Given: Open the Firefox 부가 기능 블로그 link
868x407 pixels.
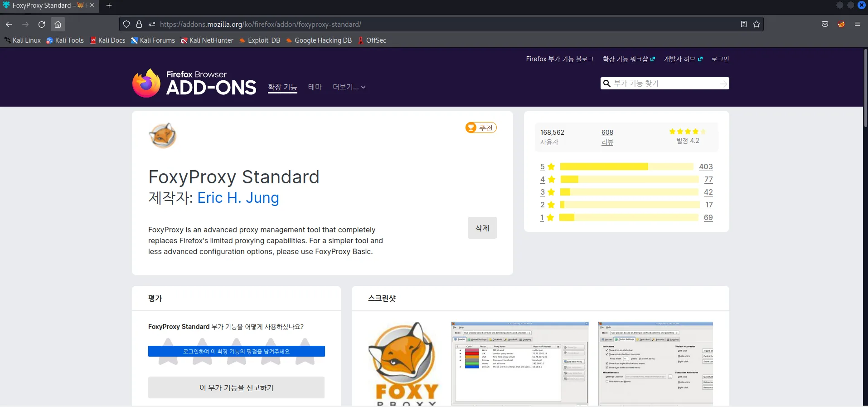Looking at the screenshot, I should 560,59.
